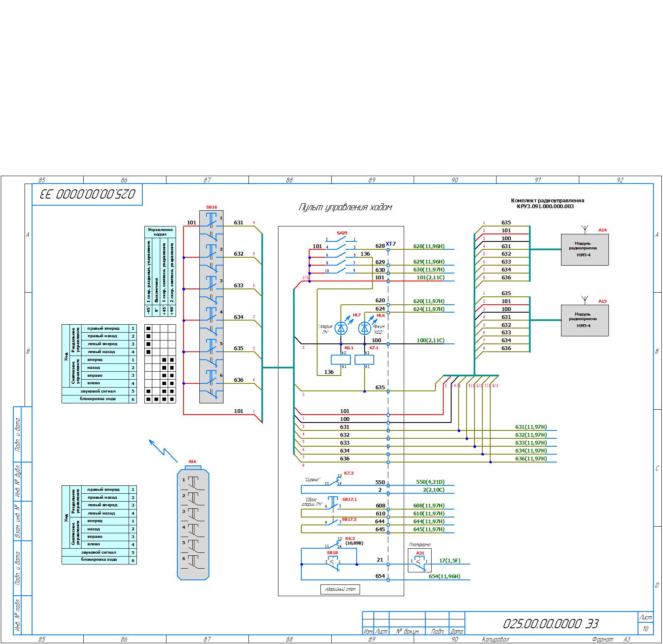663x644 pixels.
Task: Select the "Пульт управления ходом" title text
Action: coord(345,207)
